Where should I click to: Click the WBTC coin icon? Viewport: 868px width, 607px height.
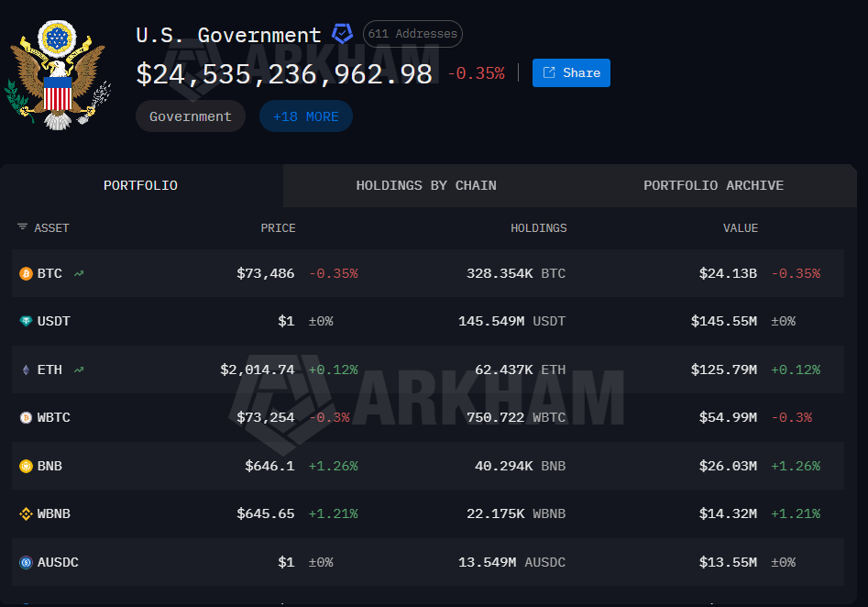26,417
